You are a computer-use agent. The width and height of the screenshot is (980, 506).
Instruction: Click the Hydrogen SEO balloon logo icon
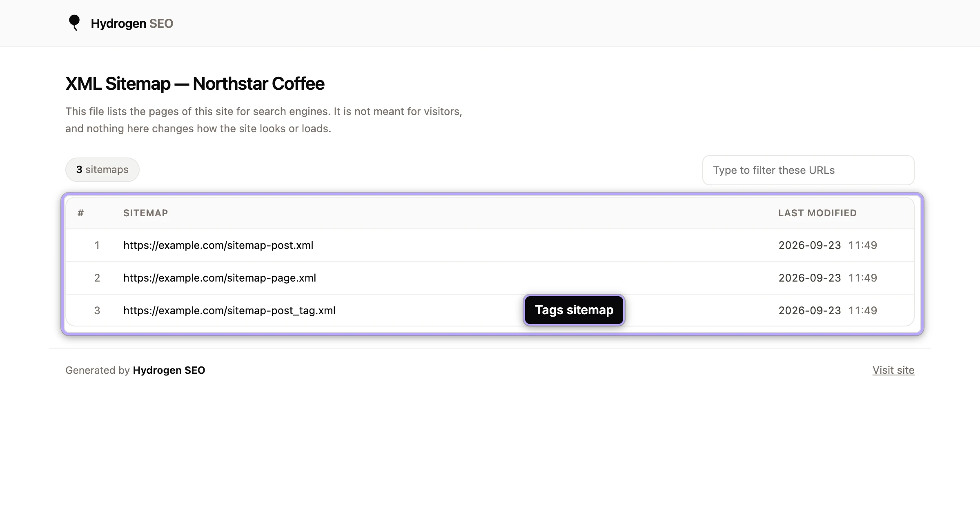point(74,23)
